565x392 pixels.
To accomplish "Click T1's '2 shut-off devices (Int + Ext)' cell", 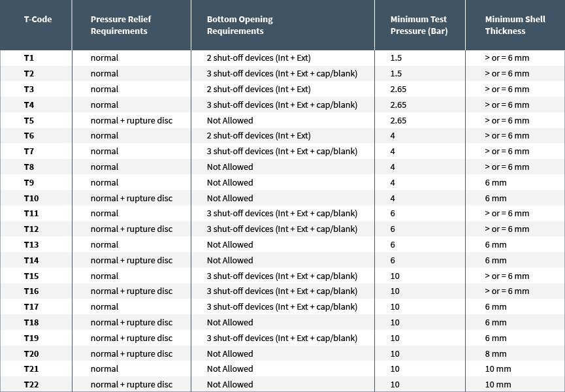I will point(259,58).
